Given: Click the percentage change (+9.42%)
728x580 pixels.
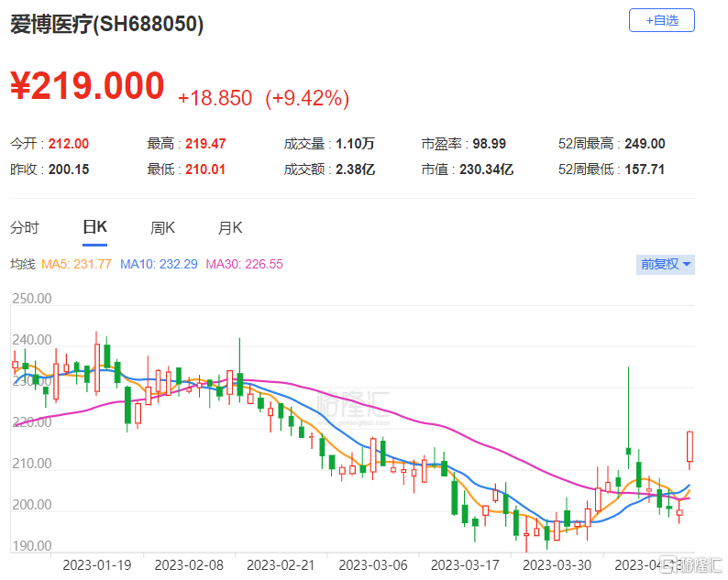Looking at the screenshot, I should point(307,98).
